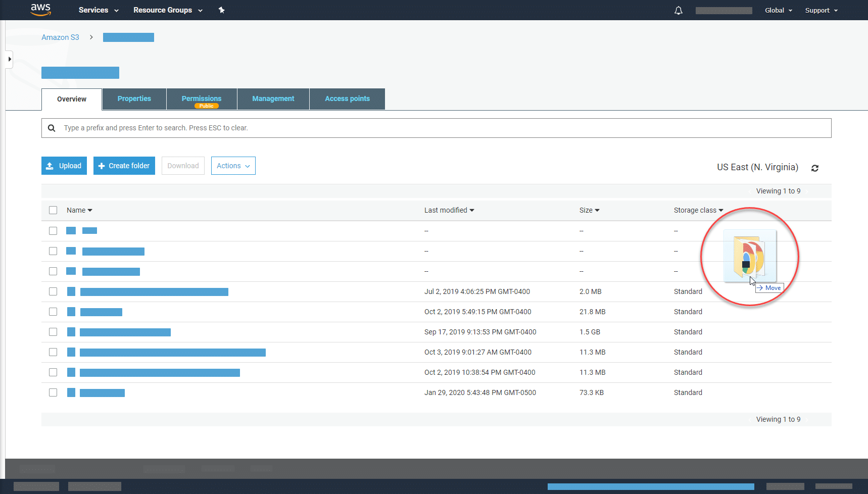Click the Create folder button

[124, 165]
